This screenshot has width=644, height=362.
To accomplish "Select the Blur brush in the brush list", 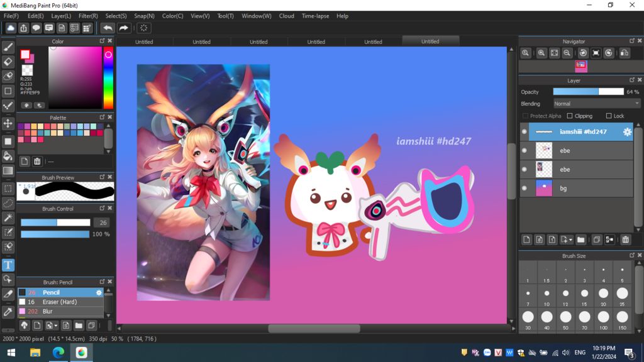I will pyautogui.click(x=60, y=311).
